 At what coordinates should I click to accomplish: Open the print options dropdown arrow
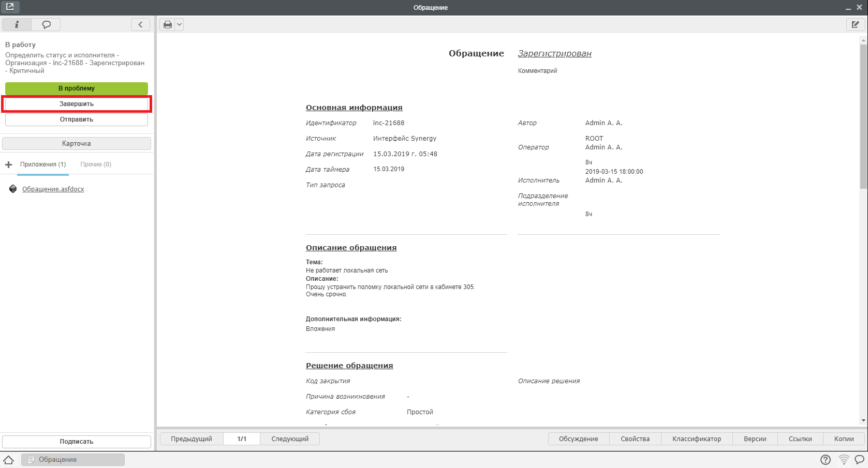179,24
